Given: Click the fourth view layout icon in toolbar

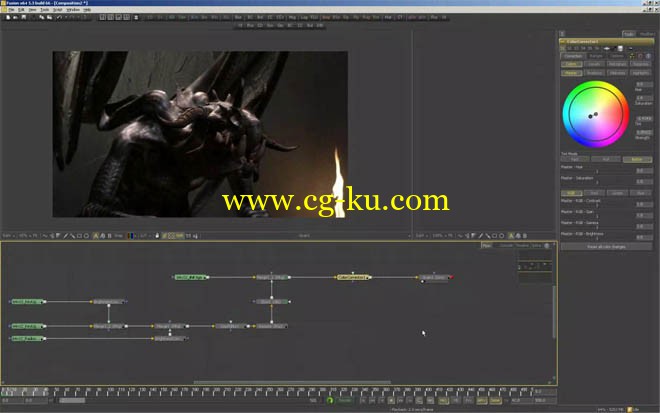Looking at the screenshot, I should point(126,17).
